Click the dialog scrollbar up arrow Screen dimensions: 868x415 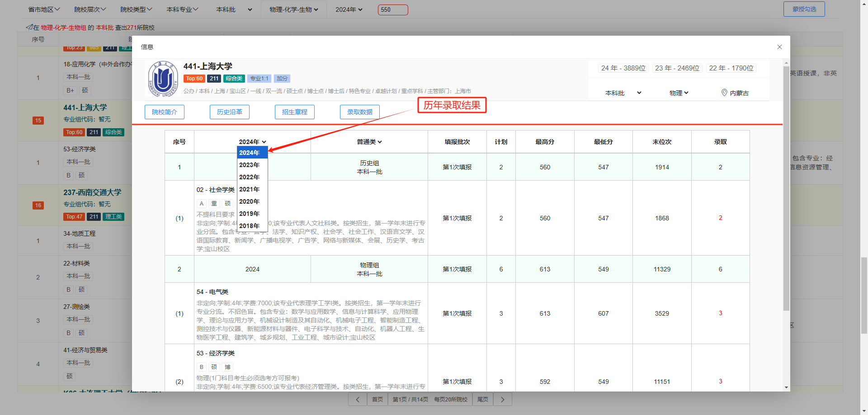tap(786, 63)
